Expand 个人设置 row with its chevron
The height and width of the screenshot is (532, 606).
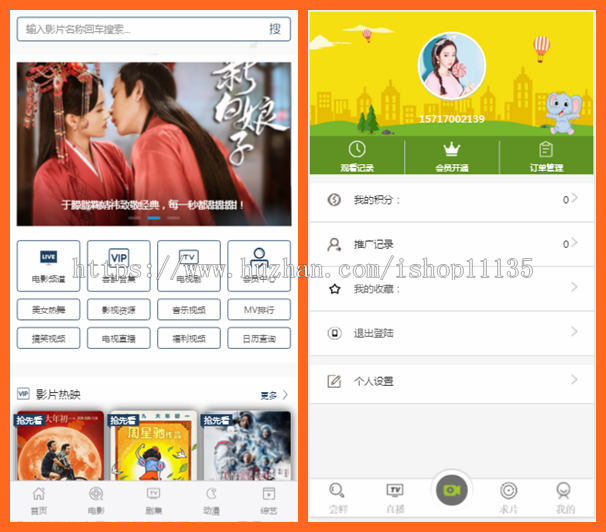click(x=574, y=379)
